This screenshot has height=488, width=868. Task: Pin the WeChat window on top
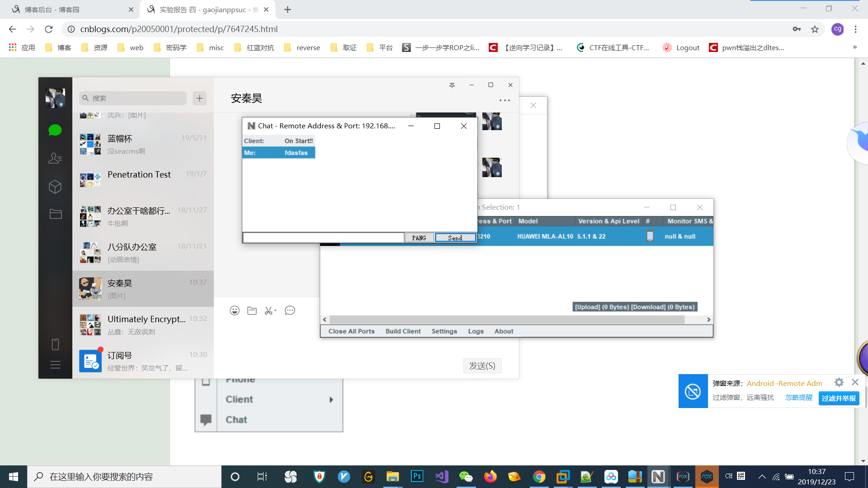[452, 85]
